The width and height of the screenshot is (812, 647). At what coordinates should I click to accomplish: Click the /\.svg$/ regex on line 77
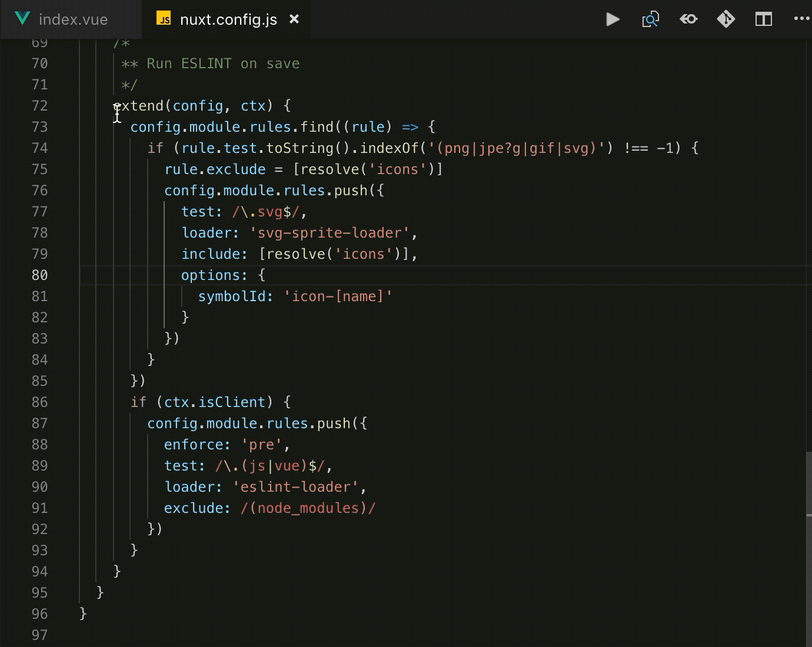point(266,212)
